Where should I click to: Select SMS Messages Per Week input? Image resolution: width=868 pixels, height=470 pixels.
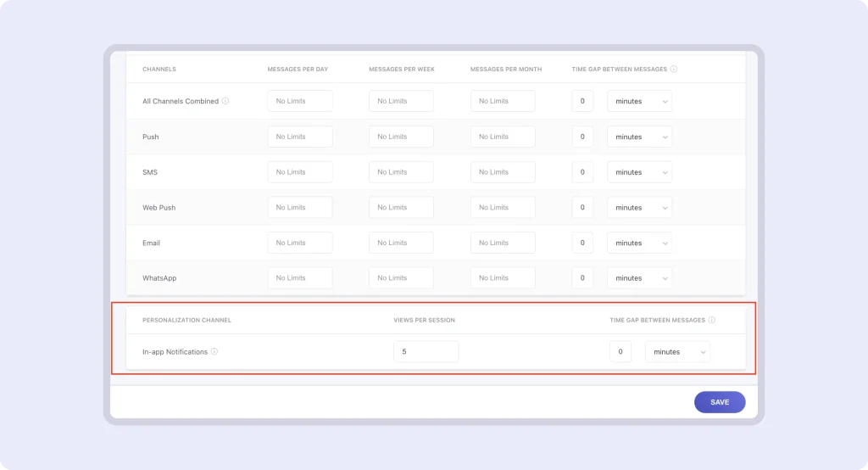pyautogui.click(x=401, y=172)
